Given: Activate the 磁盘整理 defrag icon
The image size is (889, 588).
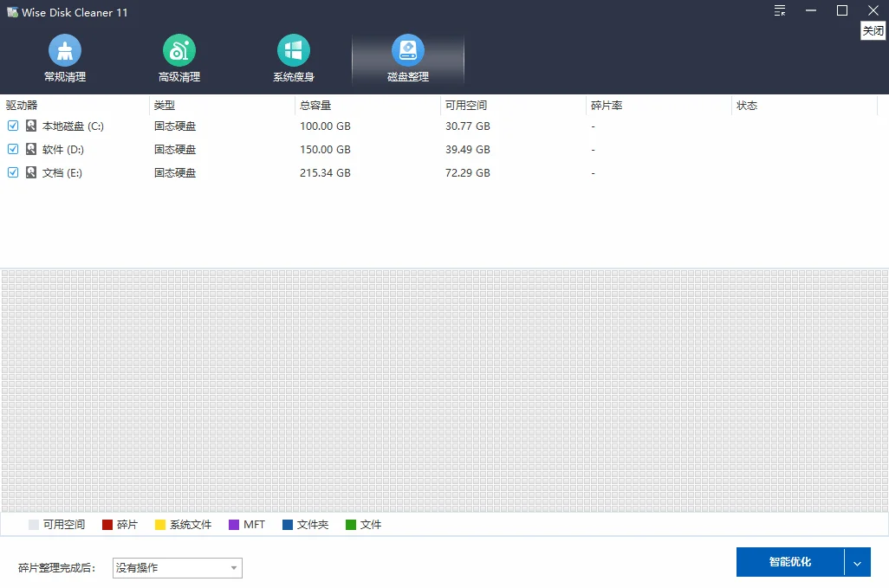Looking at the screenshot, I should coord(407,50).
